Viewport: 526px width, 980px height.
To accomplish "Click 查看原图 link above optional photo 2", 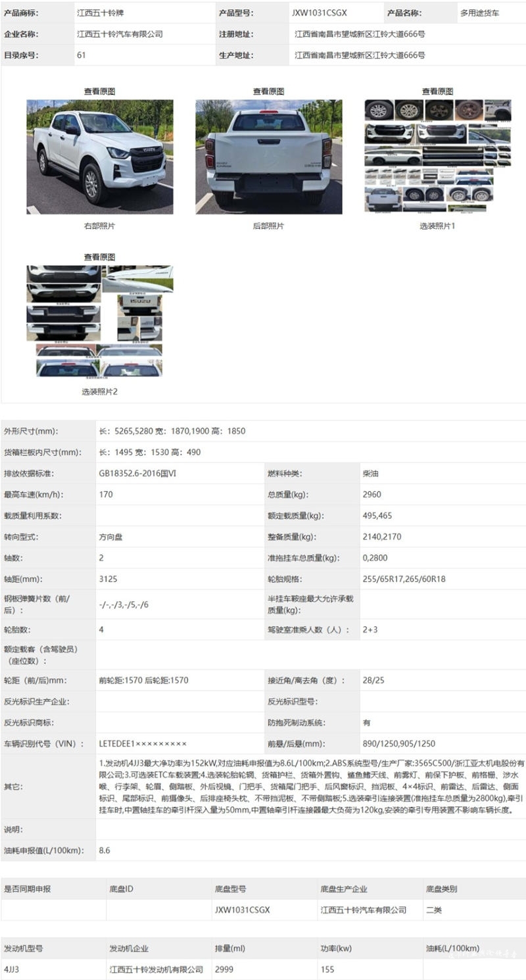I will [x=99, y=257].
